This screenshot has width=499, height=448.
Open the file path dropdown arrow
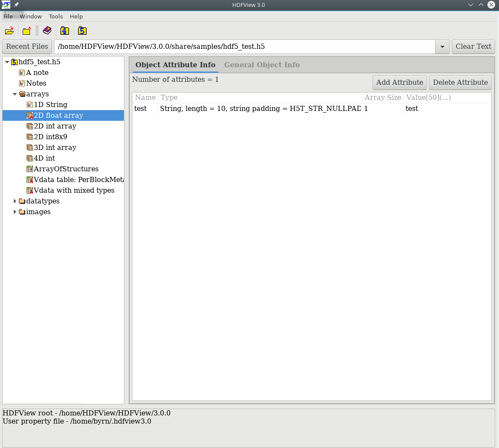pos(442,47)
